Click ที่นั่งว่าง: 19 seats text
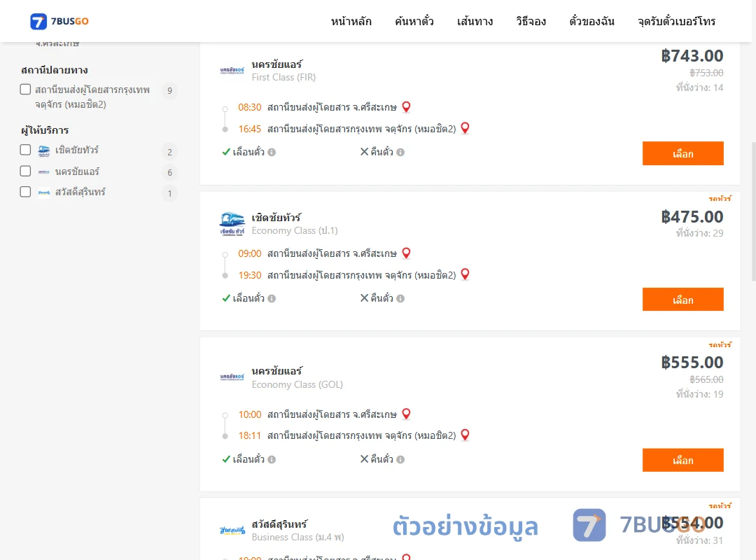Image resolution: width=756 pixels, height=560 pixels. 699,395
